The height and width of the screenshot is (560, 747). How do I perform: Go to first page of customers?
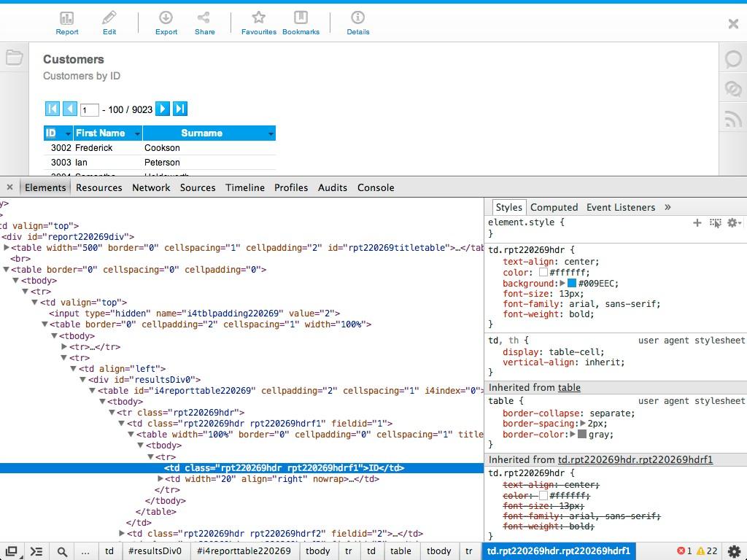click(52, 109)
